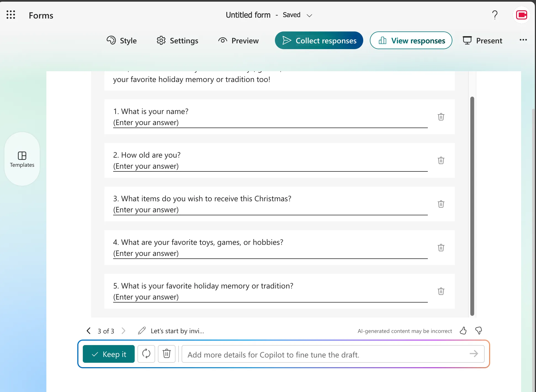Click the Present screen icon
The width and height of the screenshot is (536, 392).
click(467, 40)
